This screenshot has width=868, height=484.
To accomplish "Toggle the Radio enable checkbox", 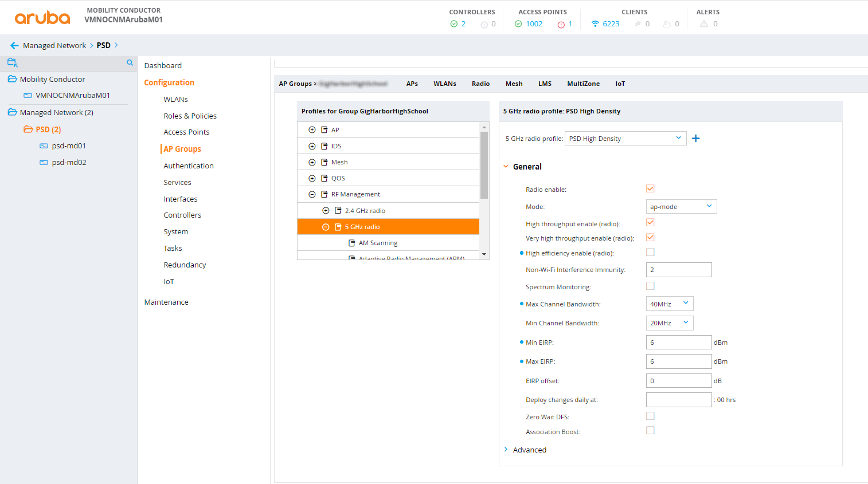I will click(x=650, y=188).
